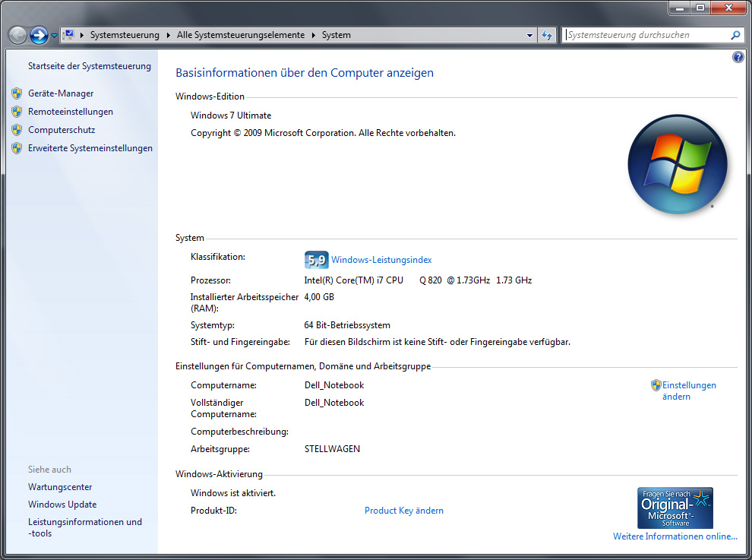Close the System window

728,8
